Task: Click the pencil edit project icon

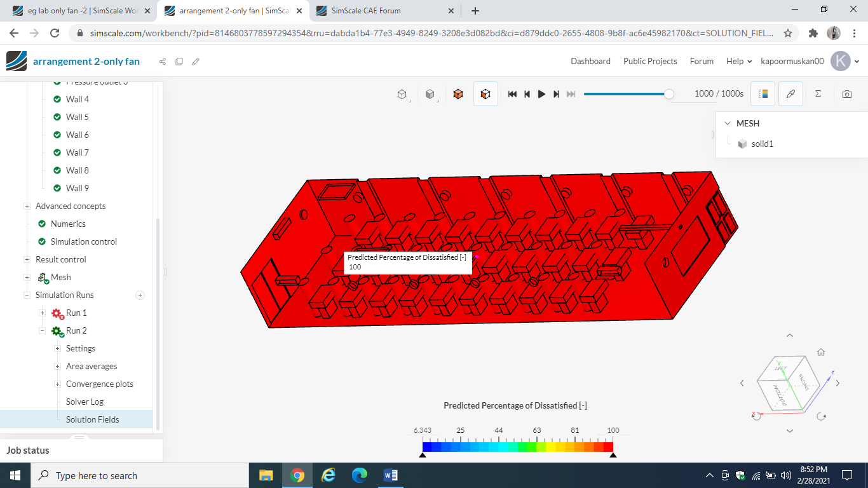Action: pyautogui.click(x=196, y=62)
